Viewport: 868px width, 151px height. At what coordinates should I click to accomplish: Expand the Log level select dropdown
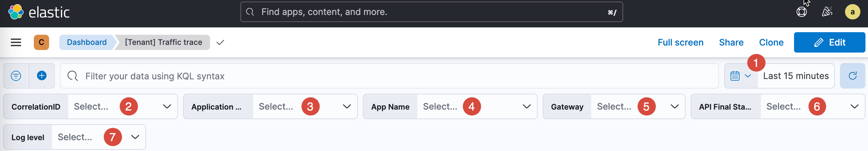(135, 137)
